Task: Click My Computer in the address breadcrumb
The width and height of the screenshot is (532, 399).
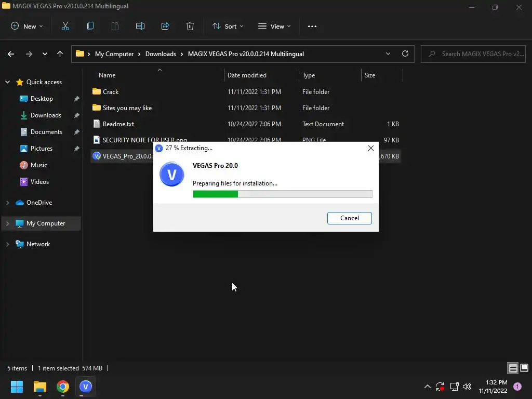Action: pos(114,54)
